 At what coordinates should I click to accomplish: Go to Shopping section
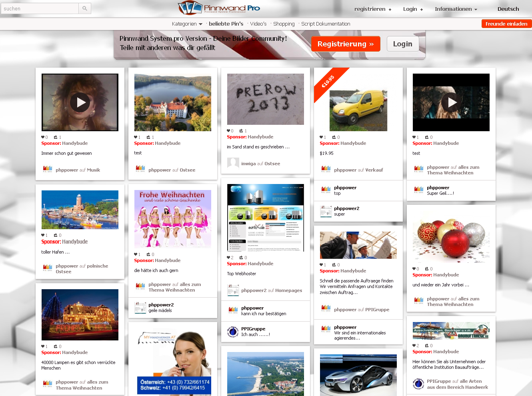tap(284, 24)
